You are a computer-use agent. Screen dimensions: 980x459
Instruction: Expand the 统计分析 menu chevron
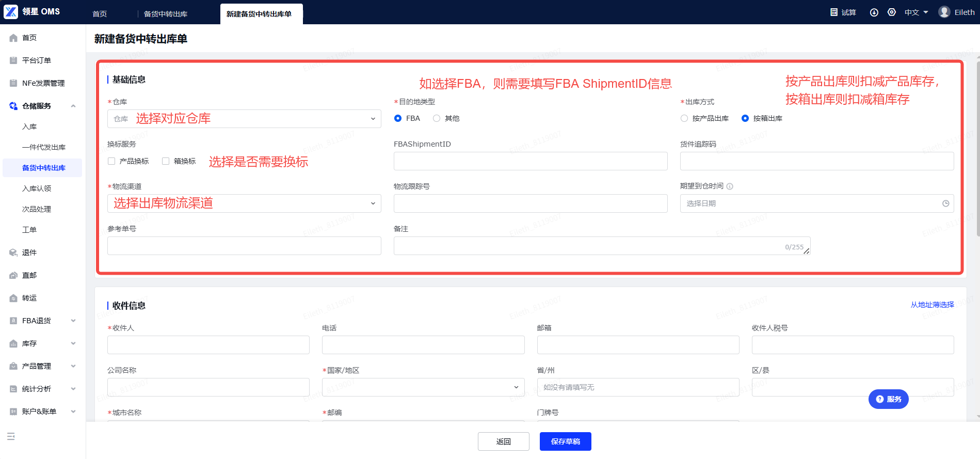(73, 389)
